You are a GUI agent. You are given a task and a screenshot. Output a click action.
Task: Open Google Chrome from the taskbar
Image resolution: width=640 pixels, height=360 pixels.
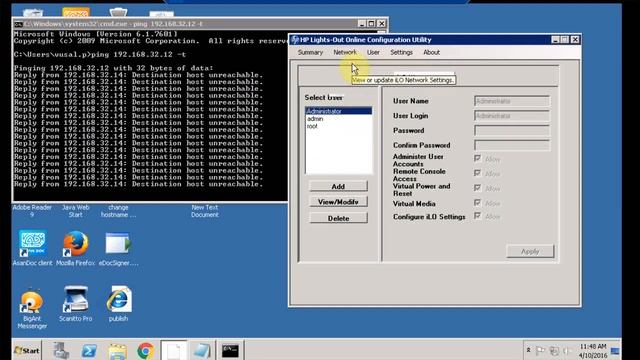146,351
